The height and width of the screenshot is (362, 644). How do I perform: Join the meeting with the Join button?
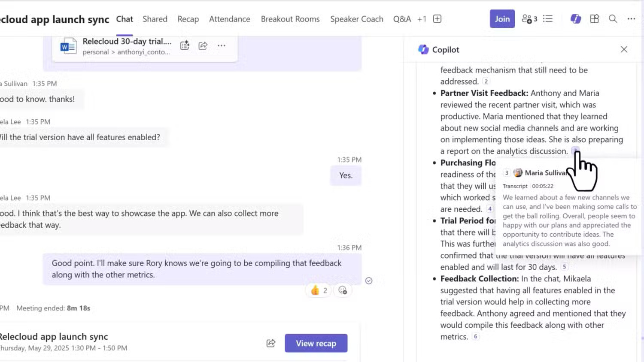(x=502, y=19)
